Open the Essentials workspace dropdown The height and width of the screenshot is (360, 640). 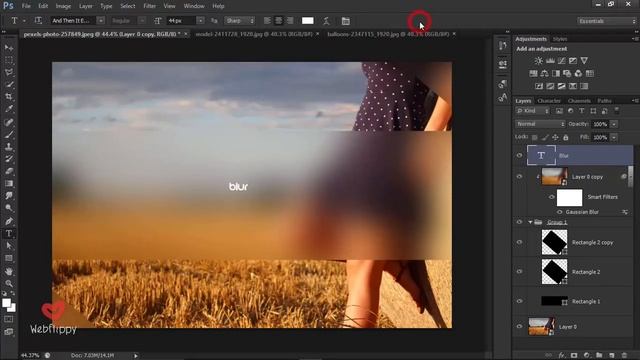coord(607,21)
